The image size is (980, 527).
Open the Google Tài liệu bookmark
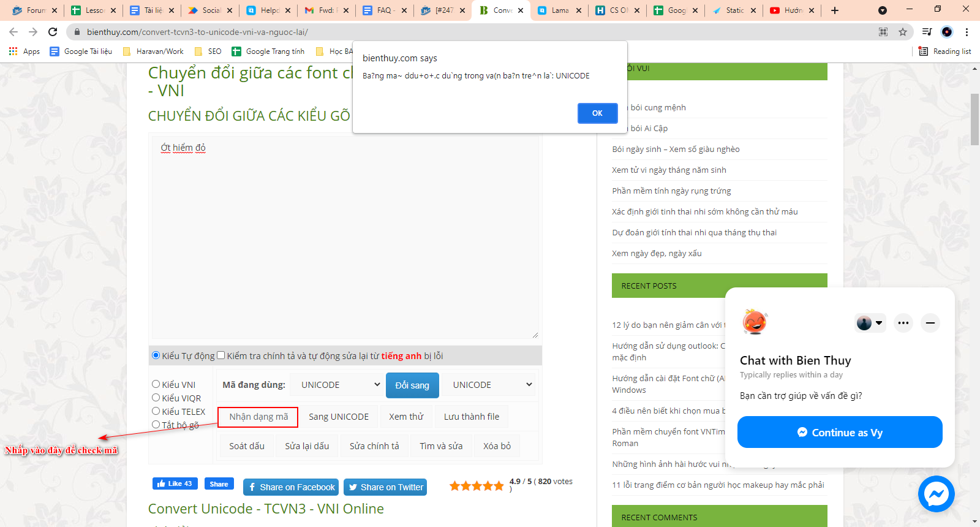pos(81,51)
